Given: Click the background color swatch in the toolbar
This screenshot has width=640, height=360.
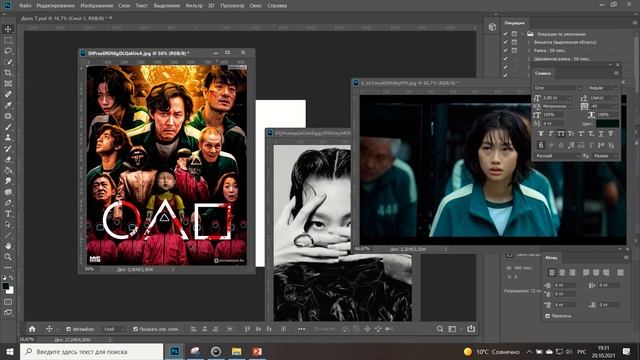Looking at the screenshot, I should [10, 291].
